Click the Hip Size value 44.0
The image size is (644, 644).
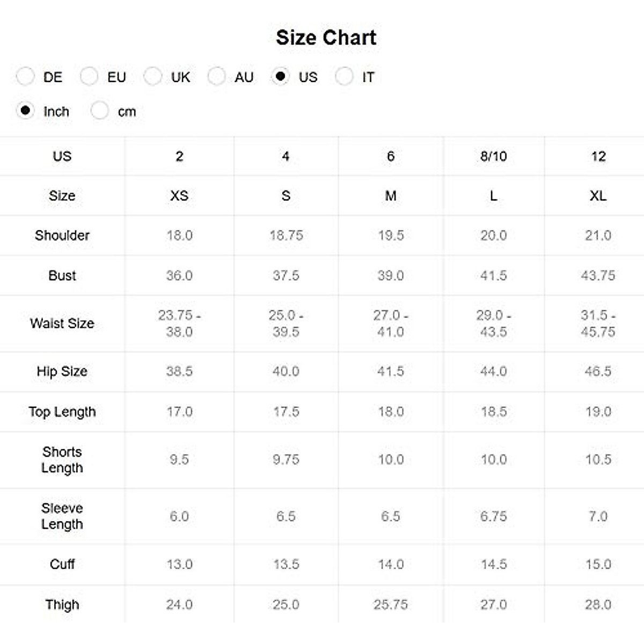(x=493, y=371)
